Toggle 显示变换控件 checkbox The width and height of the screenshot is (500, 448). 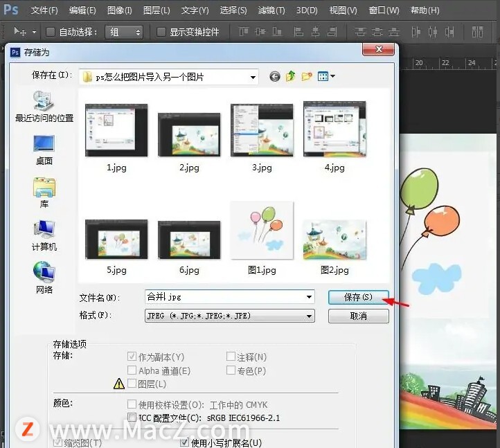click(x=161, y=32)
